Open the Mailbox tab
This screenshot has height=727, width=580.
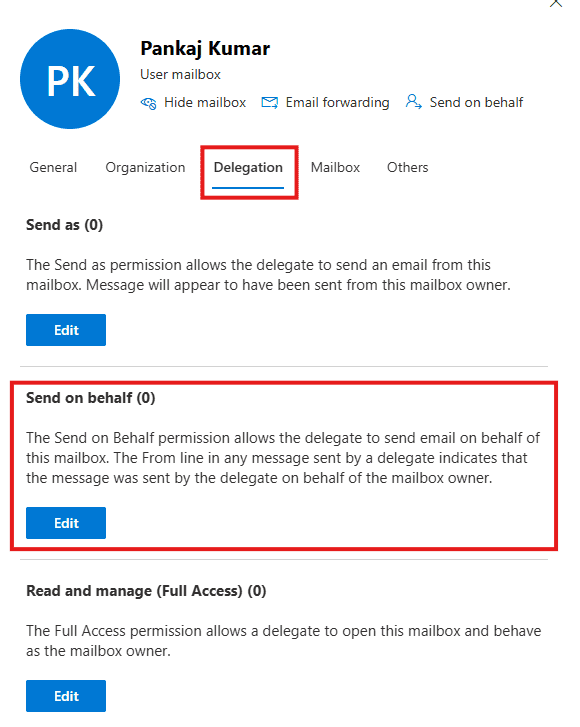point(335,167)
